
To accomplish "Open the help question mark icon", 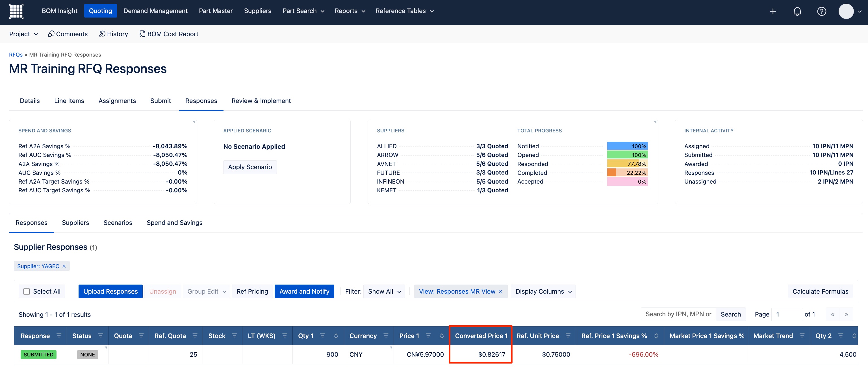I will [x=821, y=12].
